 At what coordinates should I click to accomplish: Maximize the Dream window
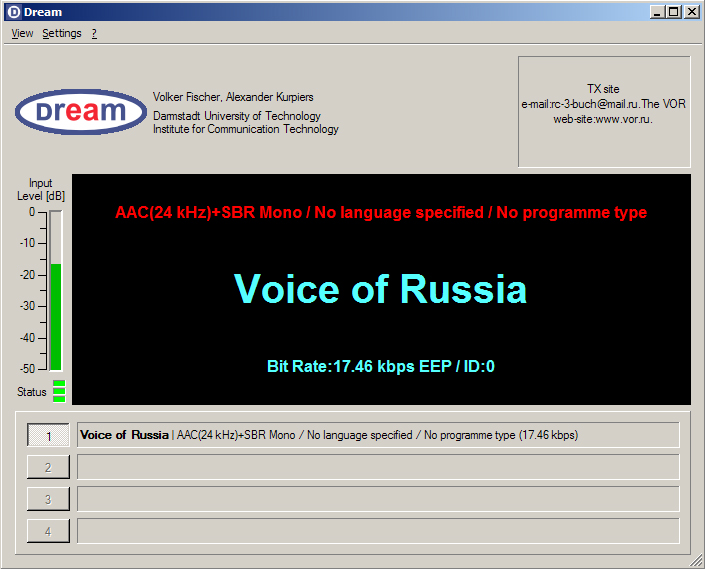[x=674, y=12]
